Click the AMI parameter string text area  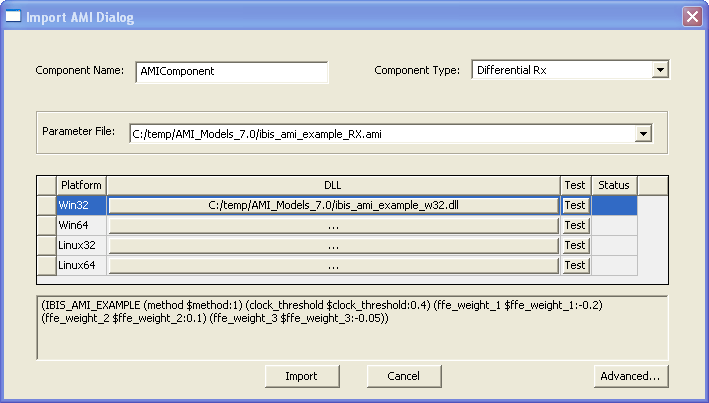[352, 326]
